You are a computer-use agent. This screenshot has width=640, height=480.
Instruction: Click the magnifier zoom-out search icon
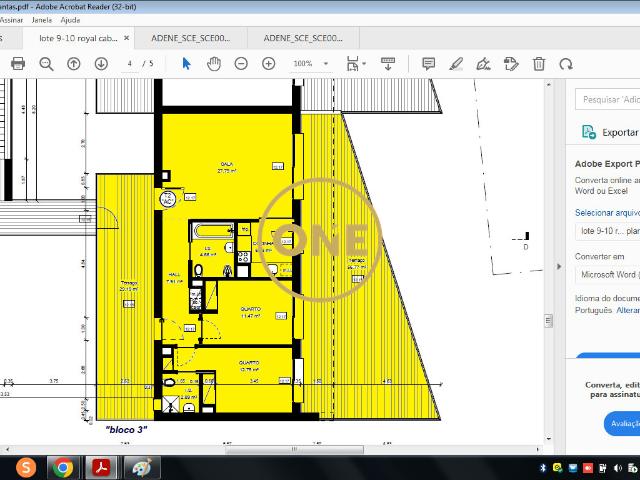click(46, 63)
